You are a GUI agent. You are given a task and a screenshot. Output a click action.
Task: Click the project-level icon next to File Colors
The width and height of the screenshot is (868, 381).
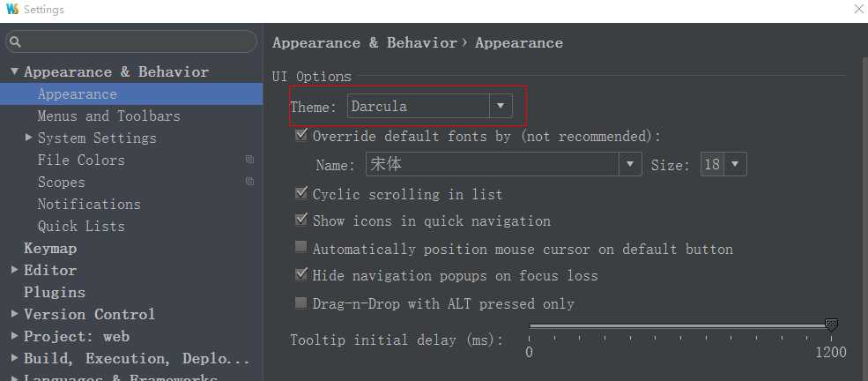249,160
